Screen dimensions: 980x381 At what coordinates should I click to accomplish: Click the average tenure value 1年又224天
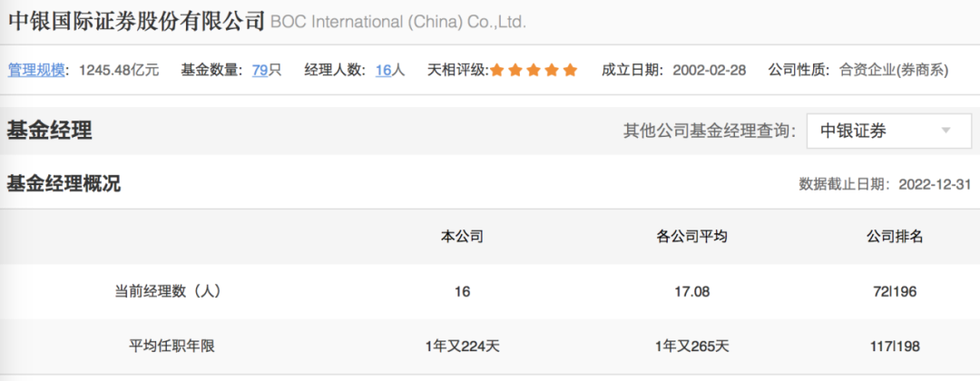coord(462,346)
